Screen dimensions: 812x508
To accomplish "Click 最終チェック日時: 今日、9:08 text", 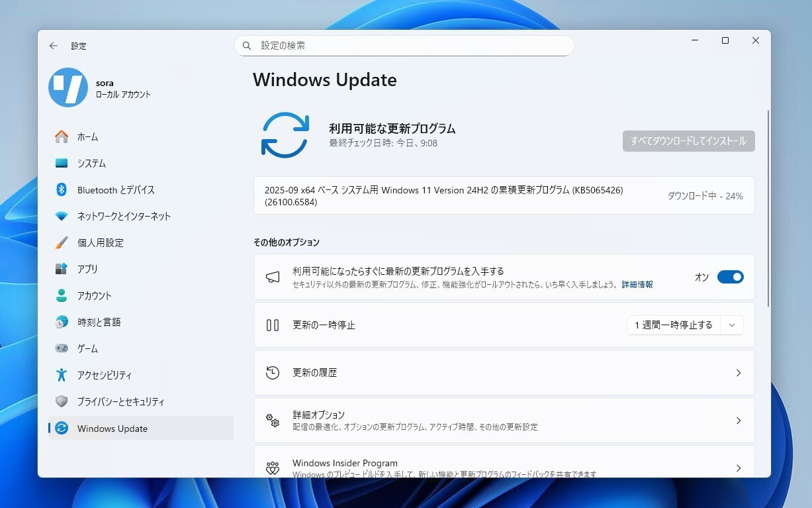I will [x=383, y=143].
